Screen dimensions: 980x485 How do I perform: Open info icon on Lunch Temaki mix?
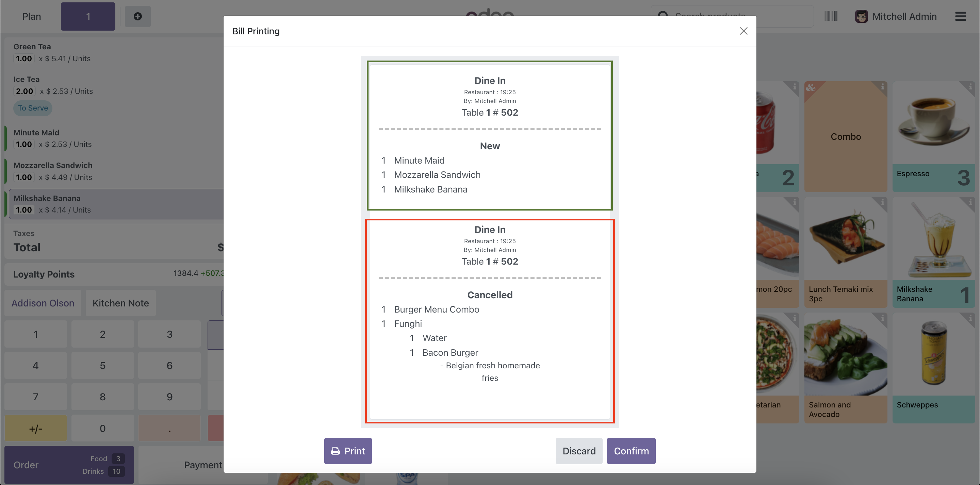[x=882, y=202]
